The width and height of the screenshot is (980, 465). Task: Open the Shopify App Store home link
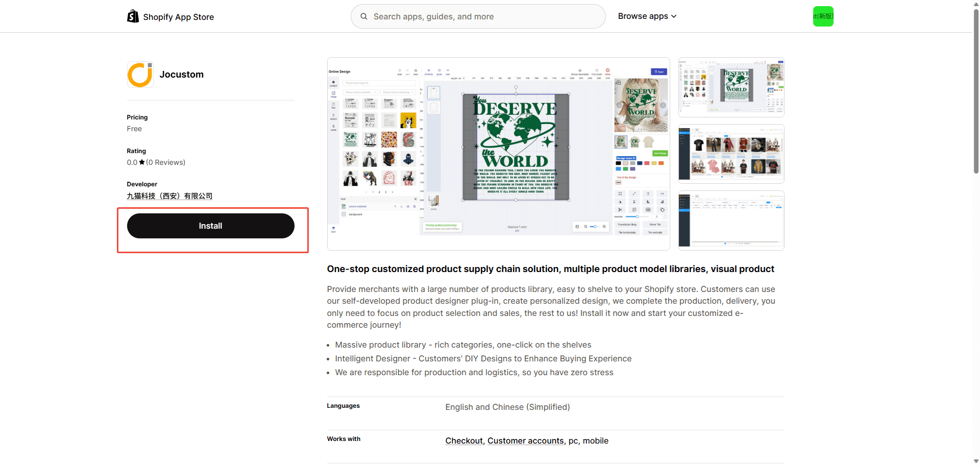click(x=178, y=17)
